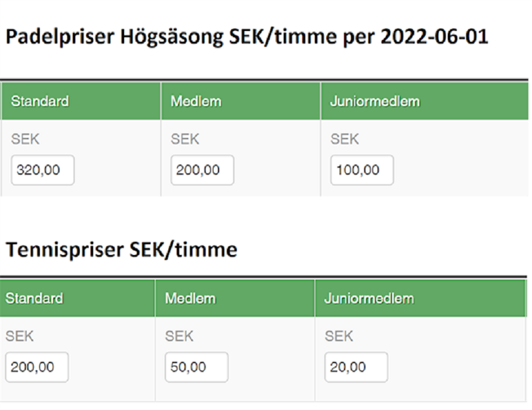The width and height of the screenshot is (532, 410).
Task: Click SEK label above padel 320,00 field
Action: (25, 139)
